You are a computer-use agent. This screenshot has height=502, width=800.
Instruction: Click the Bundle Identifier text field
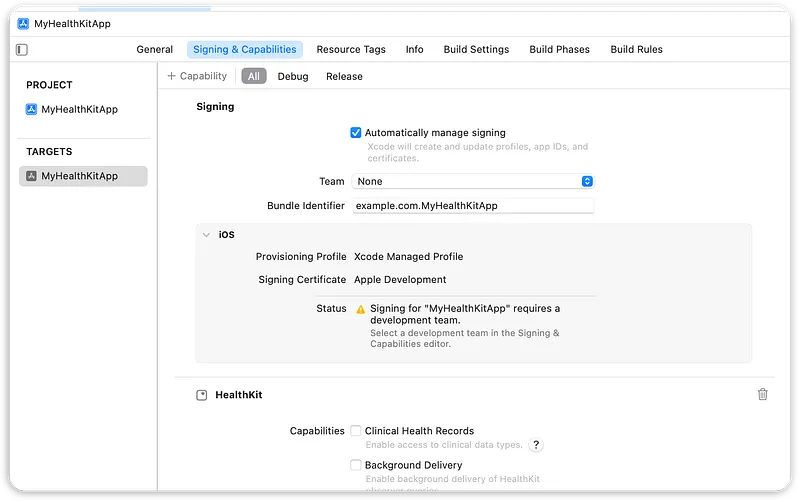click(x=472, y=206)
